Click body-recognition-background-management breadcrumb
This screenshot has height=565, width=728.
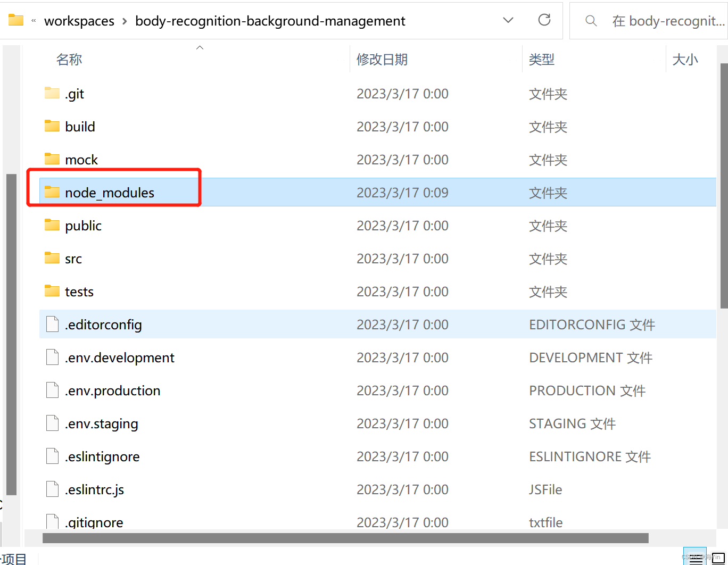tap(270, 21)
